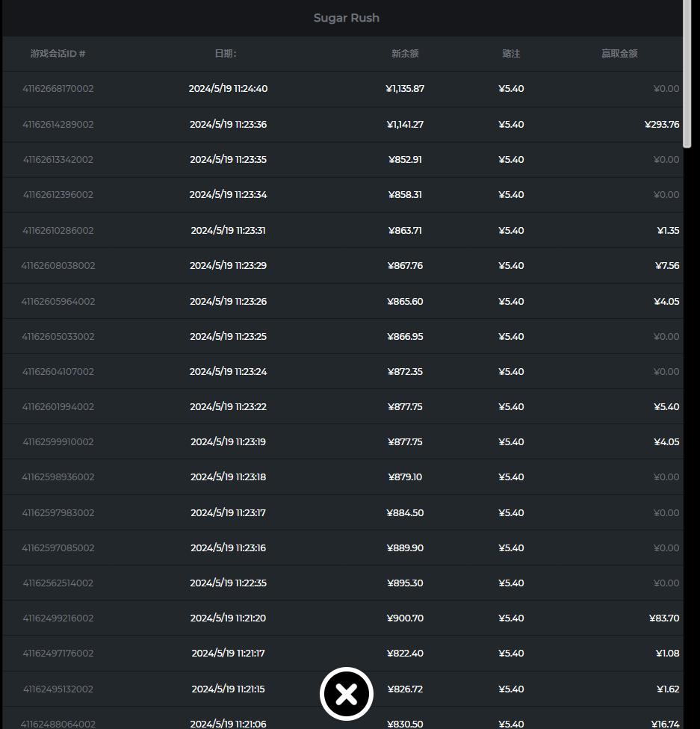
Task: Close the game history with the X icon
Action: tap(346, 694)
